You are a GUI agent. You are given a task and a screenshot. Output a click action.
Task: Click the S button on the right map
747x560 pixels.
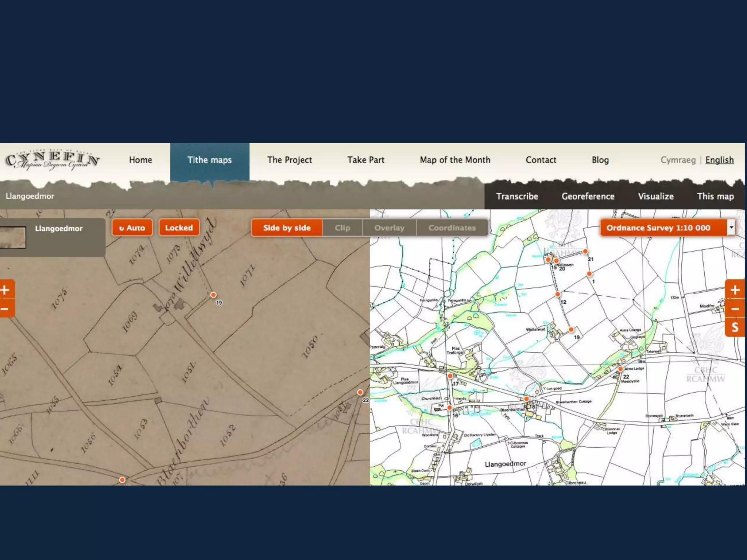(x=735, y=327)
